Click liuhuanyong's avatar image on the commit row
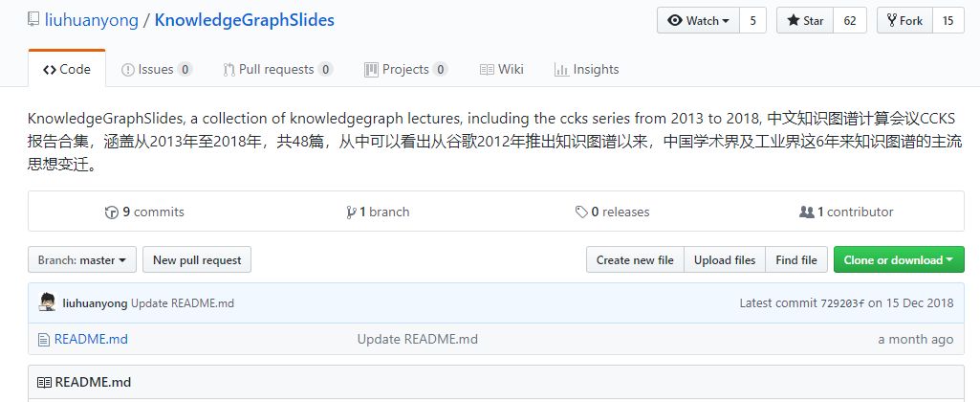The height and width of the screenshot is (402, 980). tap(47, 302)
